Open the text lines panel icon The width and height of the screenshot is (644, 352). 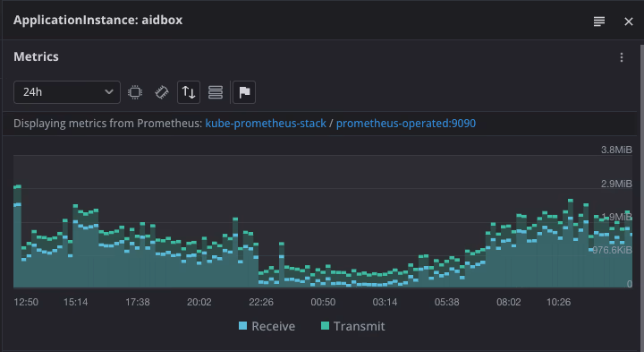[599, 21]
